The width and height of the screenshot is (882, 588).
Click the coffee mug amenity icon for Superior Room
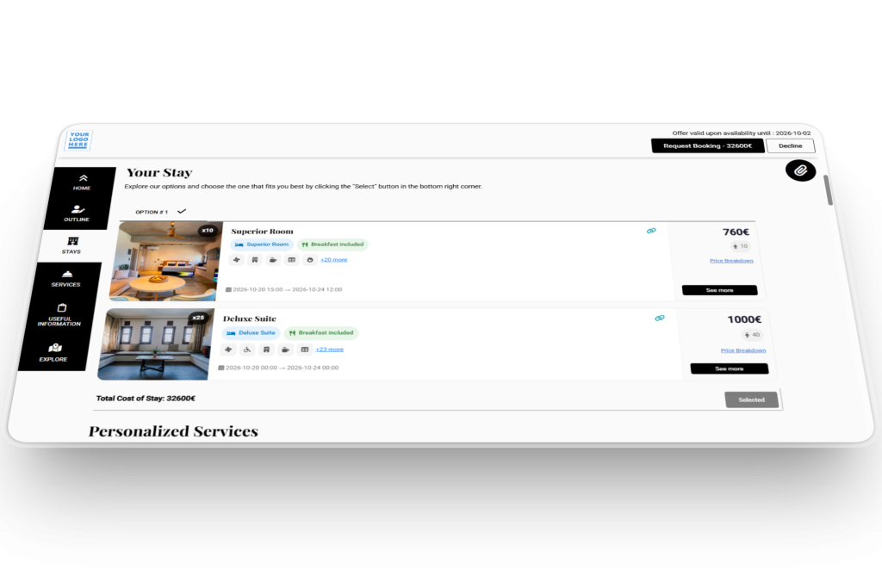[273, 260]
